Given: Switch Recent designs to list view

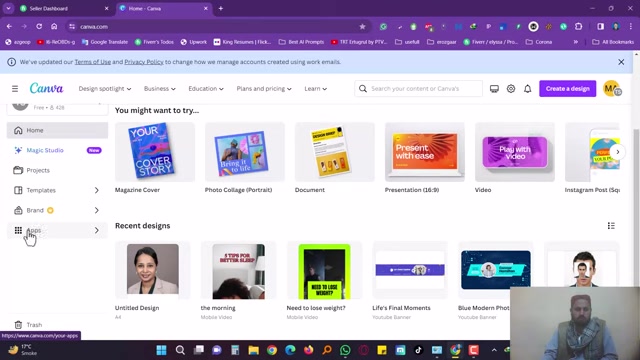Looking at the screenshot, I should tap(611, 226).
